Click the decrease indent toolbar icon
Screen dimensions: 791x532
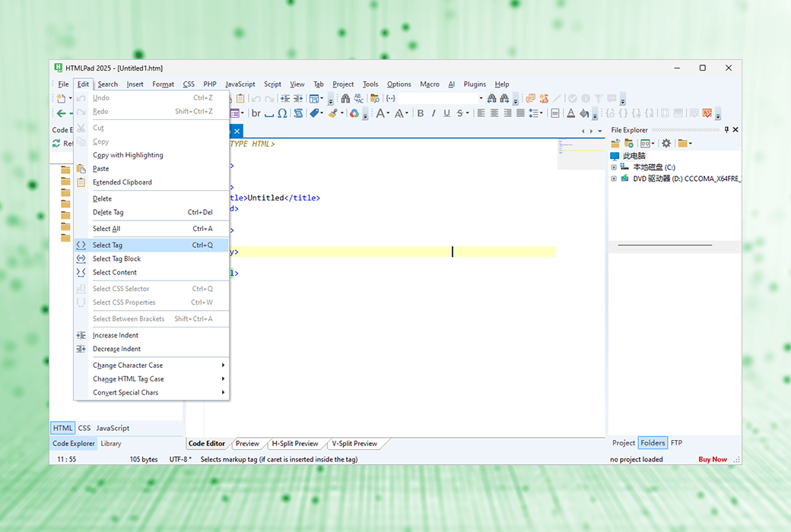click(x=298, y=98)
